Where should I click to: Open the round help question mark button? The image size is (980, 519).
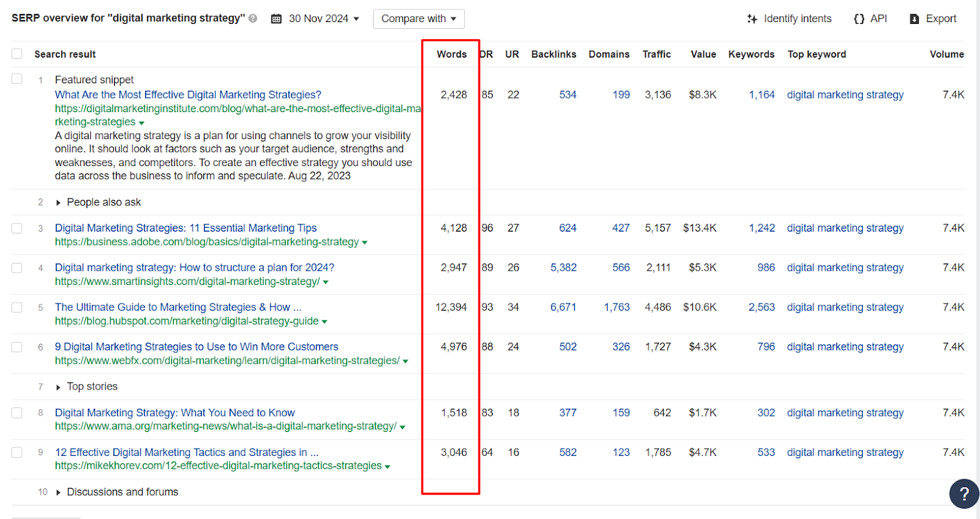[963, 494]
